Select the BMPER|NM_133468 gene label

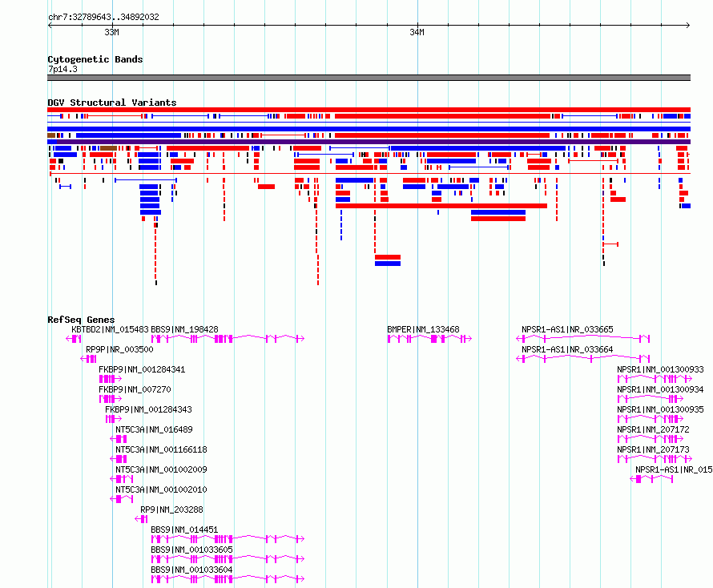coord(423,329)
